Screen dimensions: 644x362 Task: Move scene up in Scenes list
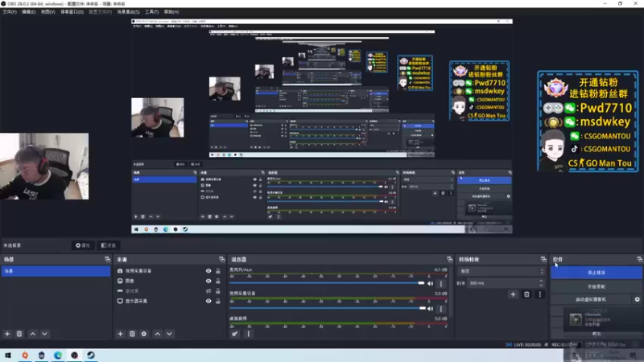point(33,334)
